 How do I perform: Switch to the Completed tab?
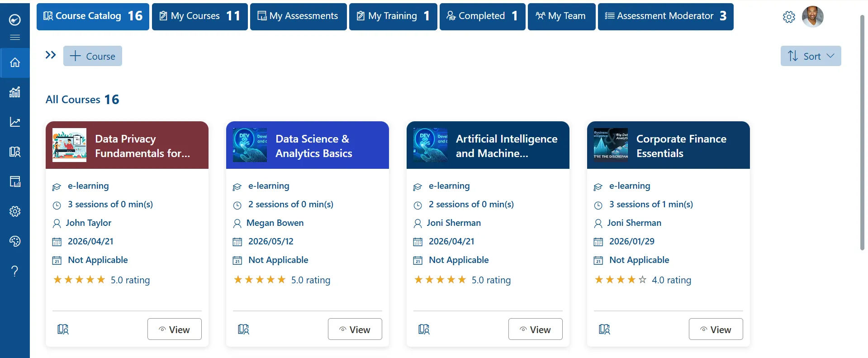click(482, 17)
